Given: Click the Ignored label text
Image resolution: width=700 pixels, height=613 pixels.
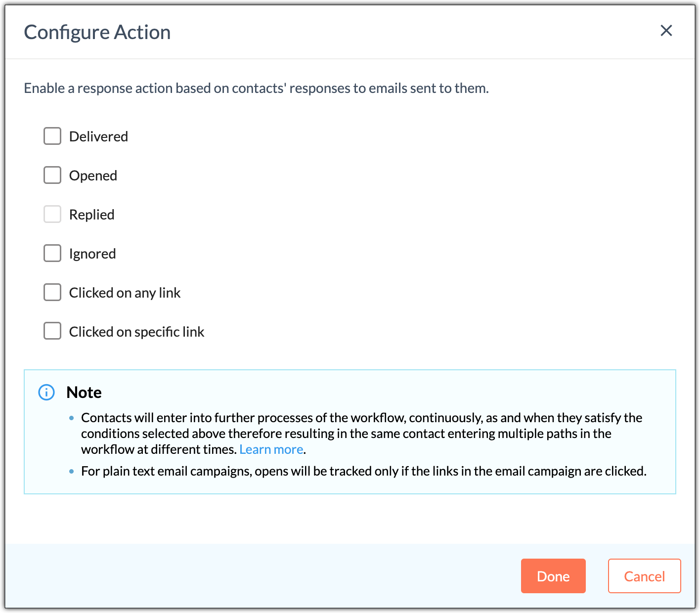Looking at the screenshot, I should coord(92,254).
